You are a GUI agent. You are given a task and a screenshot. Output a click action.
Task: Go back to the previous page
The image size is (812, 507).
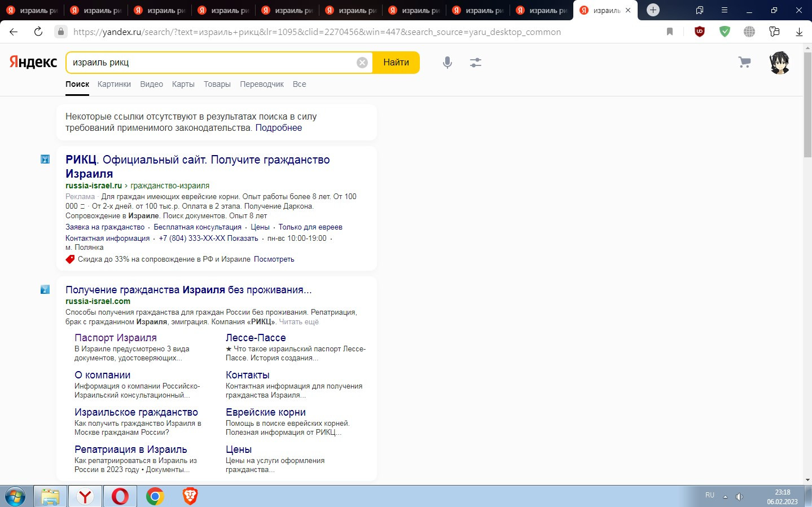click(x=14, y=32)
